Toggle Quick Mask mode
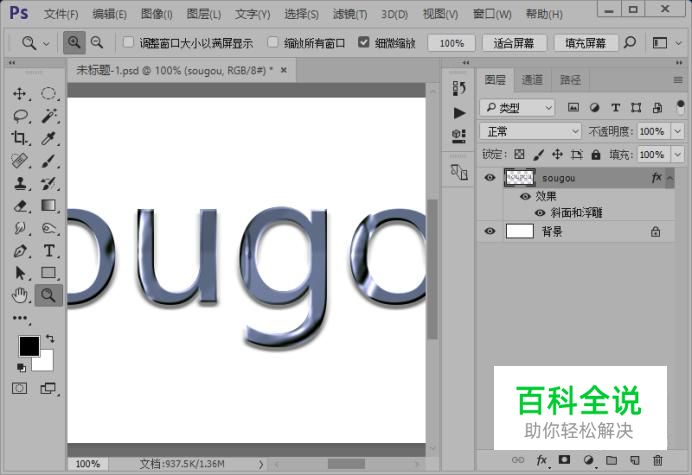The width and height of the screenshot is (692, 475). pos(19,388)
